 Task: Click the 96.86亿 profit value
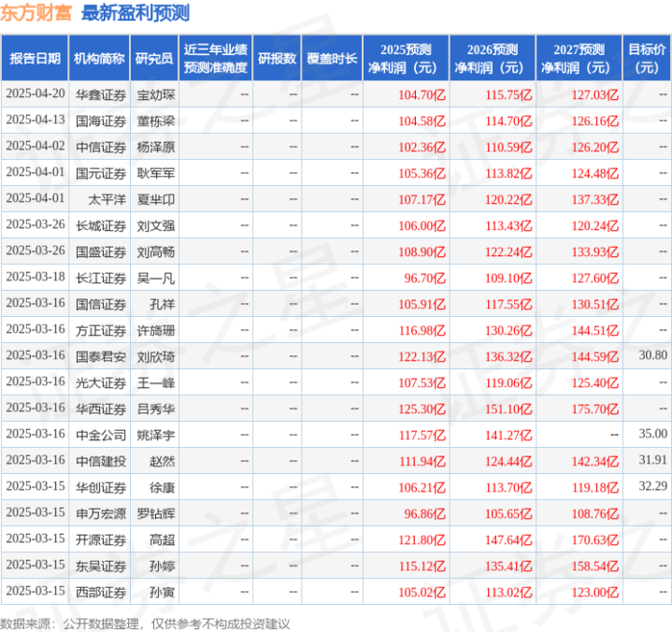coord(424,513)
